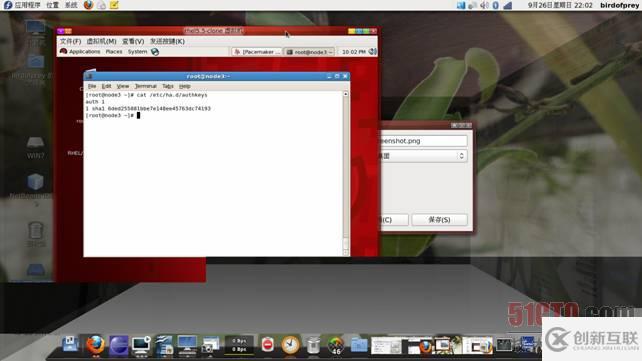642x361 pixels.
Task: Open the 位置 places menu in top panel
Action: tap(52, 5)
